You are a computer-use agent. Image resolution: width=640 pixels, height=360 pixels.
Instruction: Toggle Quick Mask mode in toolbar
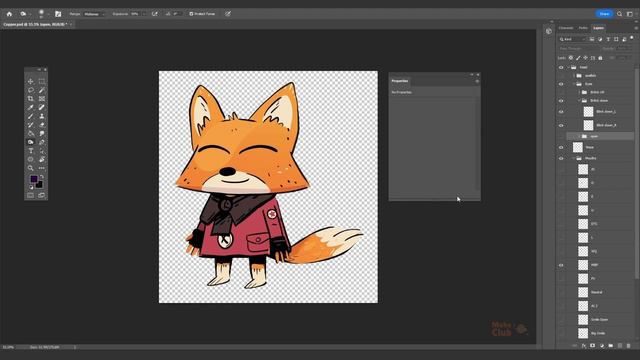click(x=31, y=196)
